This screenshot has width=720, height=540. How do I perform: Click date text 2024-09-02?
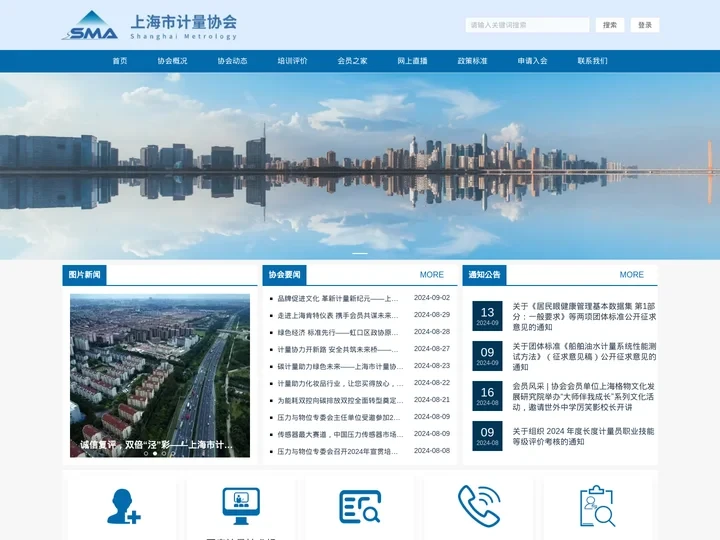[432, 298]
